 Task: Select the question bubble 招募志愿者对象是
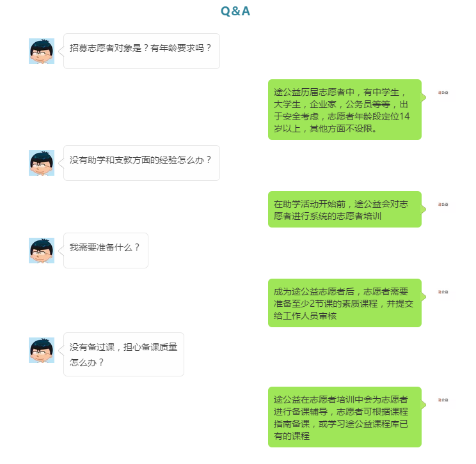141,51
